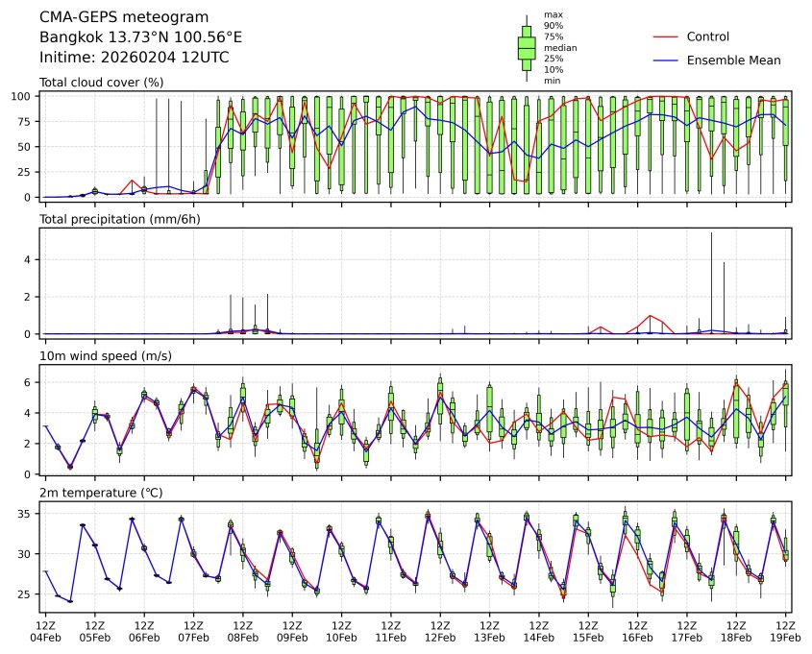
Task: Click the '17Feb' x-axis date label
Action: coord(687,638)
